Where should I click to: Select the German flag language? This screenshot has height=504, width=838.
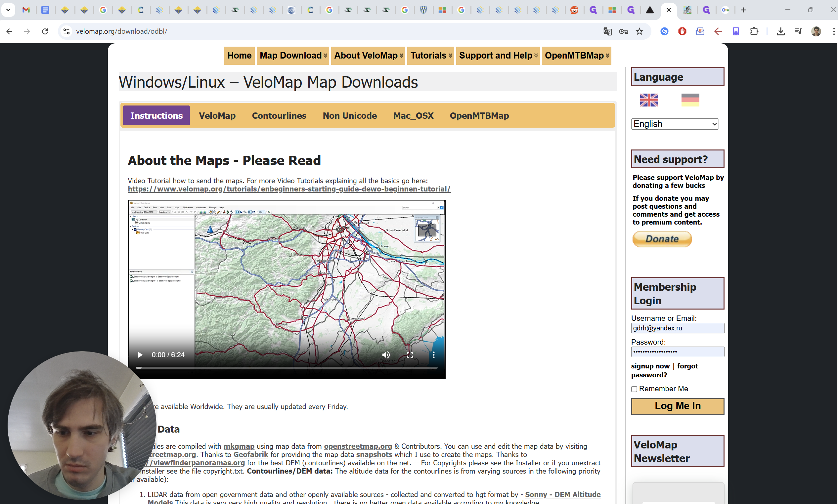click(x=690, y=100)
